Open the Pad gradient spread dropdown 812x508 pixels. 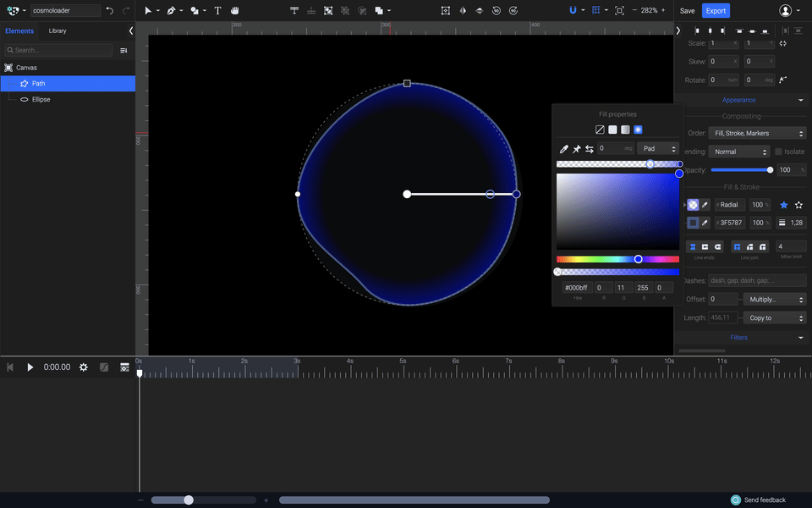[656, 148]
